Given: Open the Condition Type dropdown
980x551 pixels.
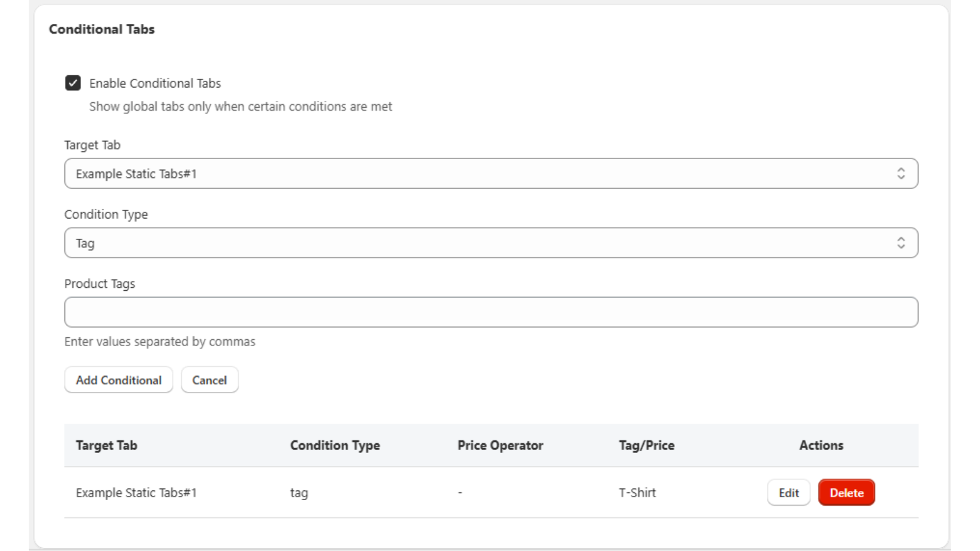Looking at the screenshot, I should click(490, 242).
